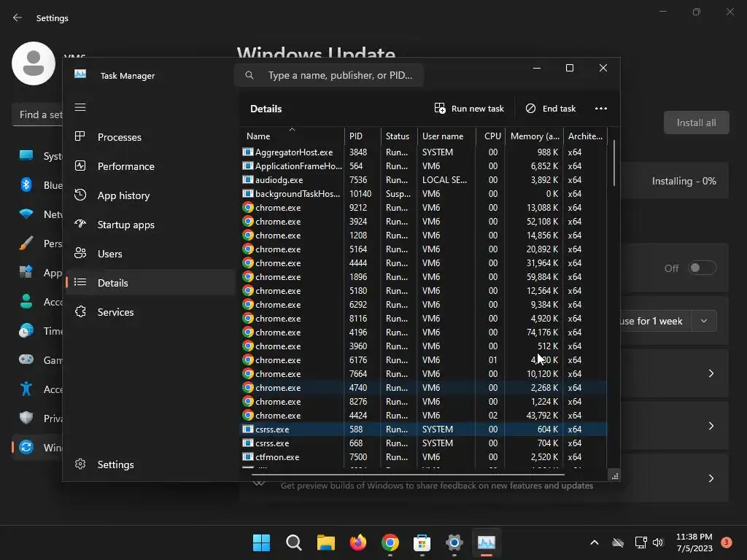Click PID cell 8276

point(358,402)
